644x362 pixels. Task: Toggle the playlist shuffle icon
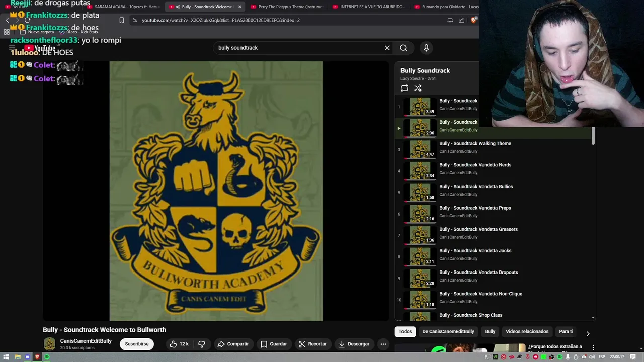pyautogui.click(x=418, y=88)
